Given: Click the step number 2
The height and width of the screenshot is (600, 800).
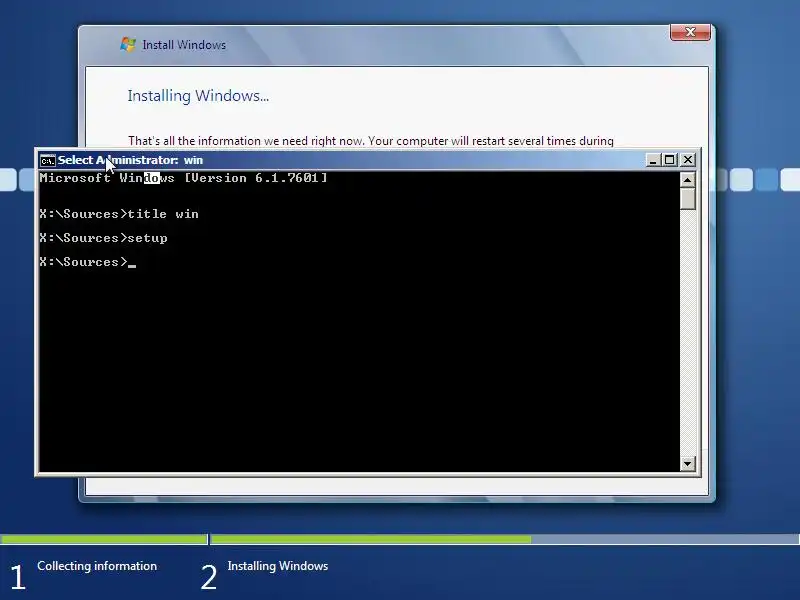Looking at the screenshot, I should coord(208,578).
